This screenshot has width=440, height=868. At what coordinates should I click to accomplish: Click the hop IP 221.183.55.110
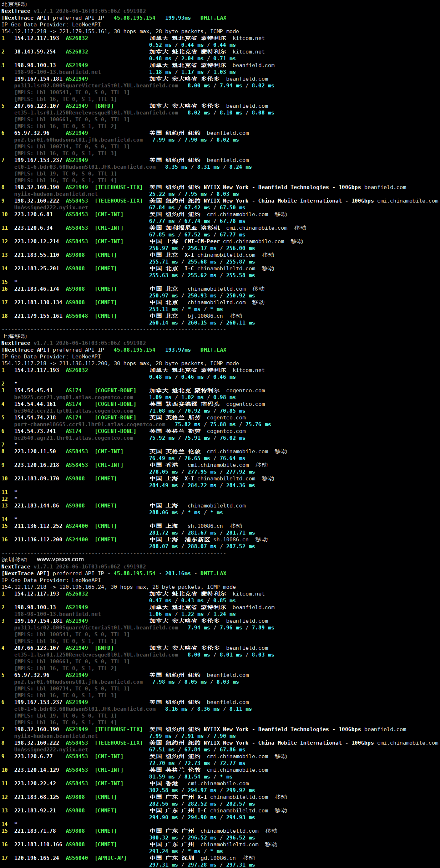(37, 255)
